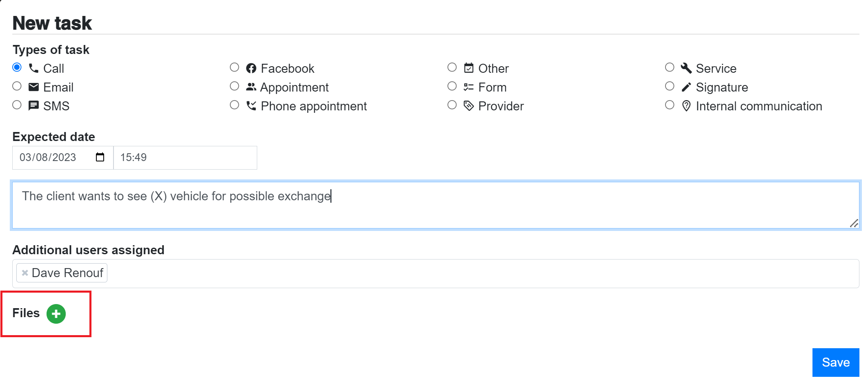Remove Dave Renouf from assigned users
868x385 pixels.
coord(25,273)
